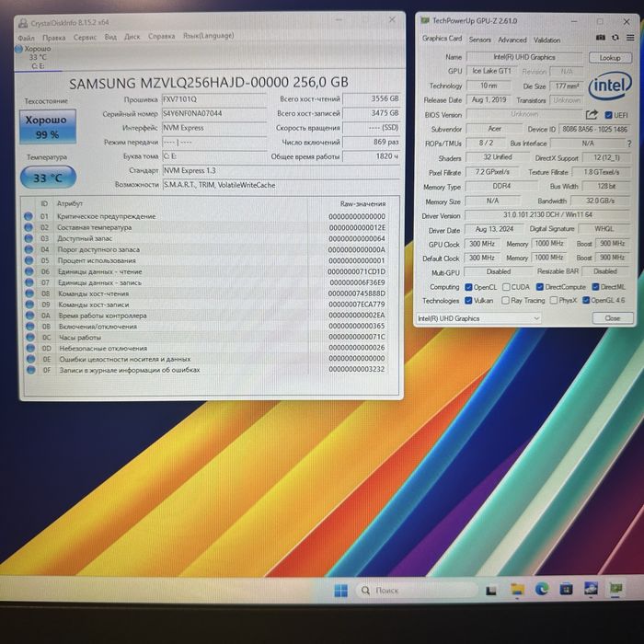644x644 pixels.
Task: Open the Файл menu
Action: pos(26,38)
